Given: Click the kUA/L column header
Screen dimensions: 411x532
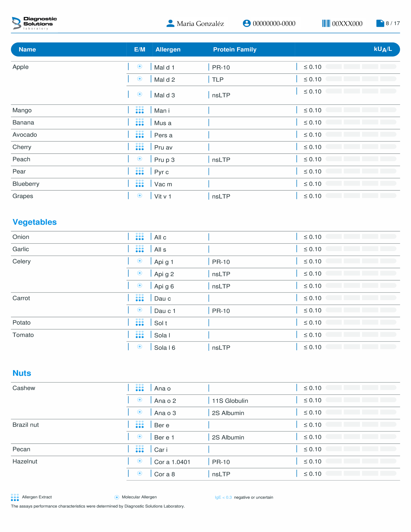Looking at the screenshot, I should (383, 49).
